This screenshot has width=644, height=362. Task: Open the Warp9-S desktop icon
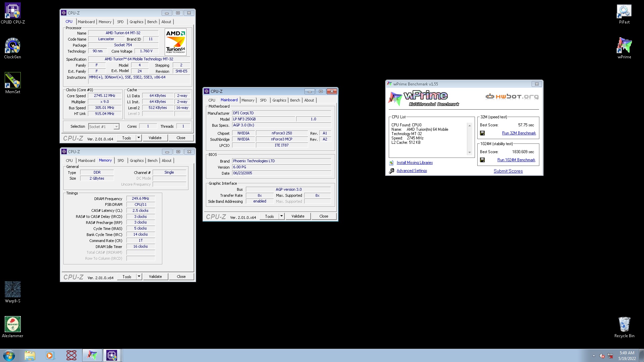pos(13,292)
